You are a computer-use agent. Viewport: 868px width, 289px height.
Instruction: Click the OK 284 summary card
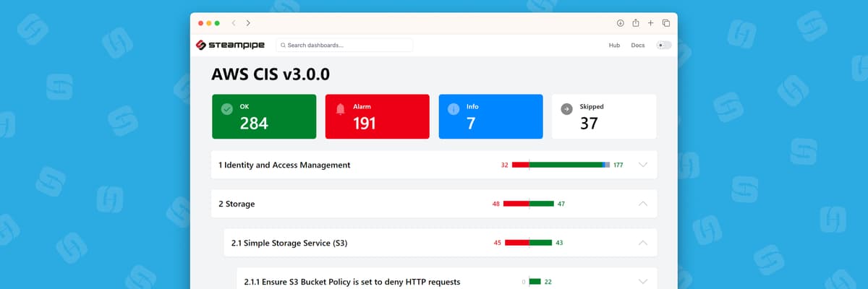[264, 116]
